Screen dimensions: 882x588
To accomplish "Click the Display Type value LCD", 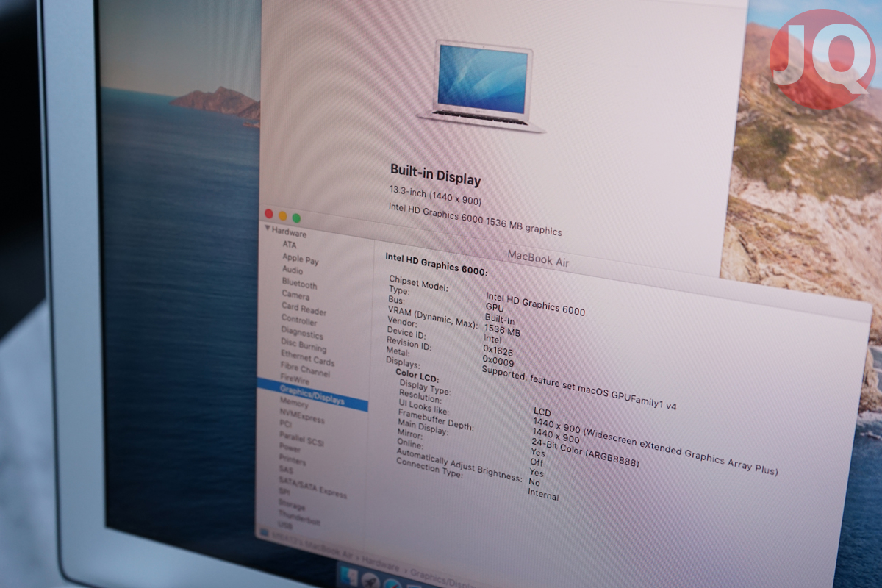I will [542, 412].
